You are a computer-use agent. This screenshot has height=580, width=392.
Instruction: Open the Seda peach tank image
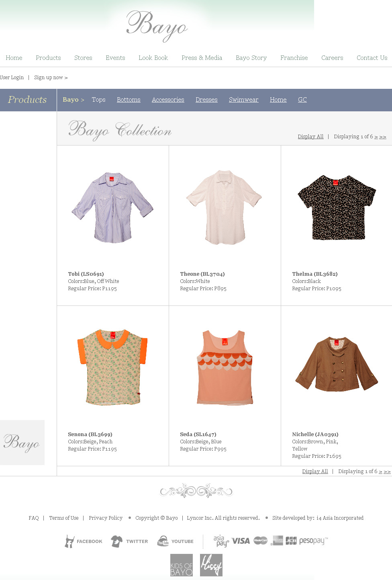[225, 367]
